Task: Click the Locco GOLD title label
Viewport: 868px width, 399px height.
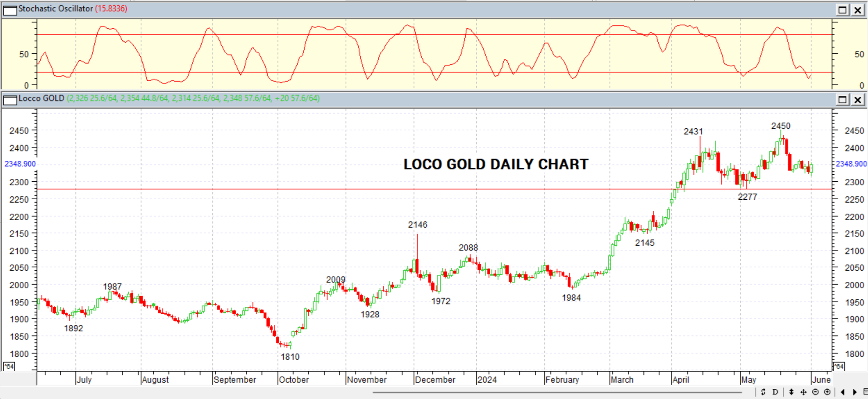Action: pos(41,98)
